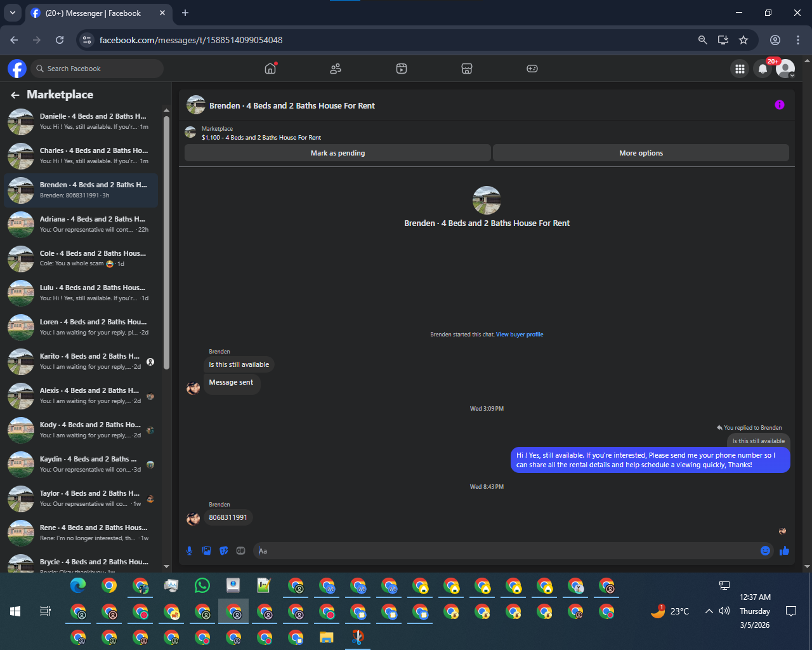Open Task View on the taskbar
This screenshot has width=812, height=650.
pyautogui.click(x=45, y=611)
